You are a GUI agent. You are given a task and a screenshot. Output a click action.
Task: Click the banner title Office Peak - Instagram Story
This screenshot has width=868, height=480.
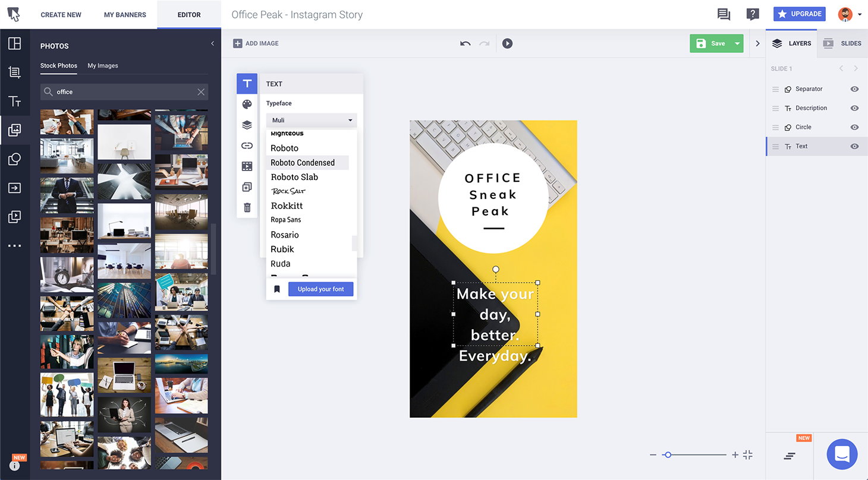coord(297,15)
